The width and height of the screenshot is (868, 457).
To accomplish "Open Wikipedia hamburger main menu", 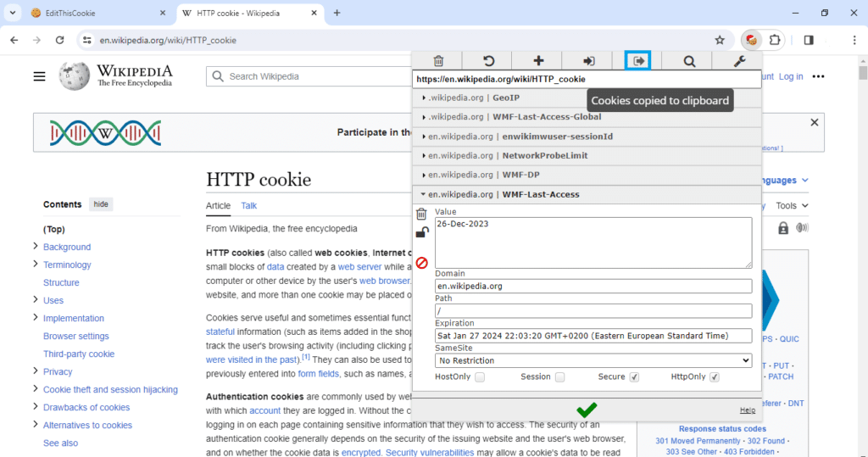I will click(39, 76).
